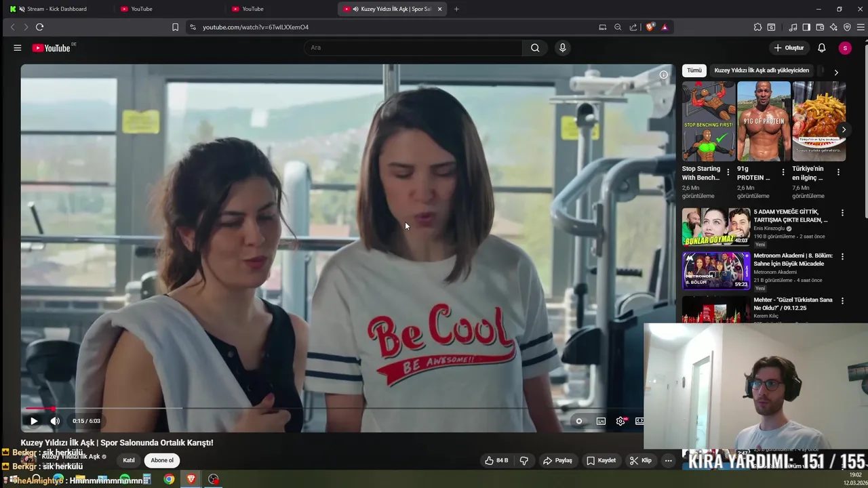This screenshot has width=868, height=488.
Task: Mute the video volume speaker
Action: pos(55,421)
